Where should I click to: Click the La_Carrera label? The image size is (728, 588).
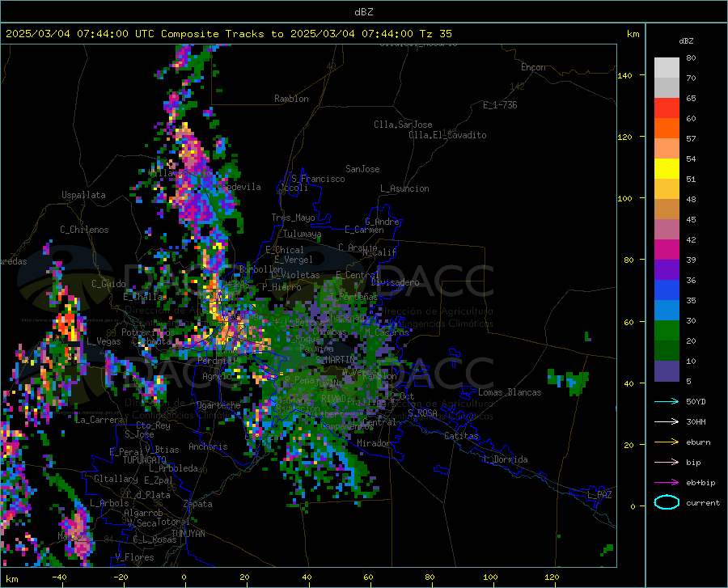99,420
